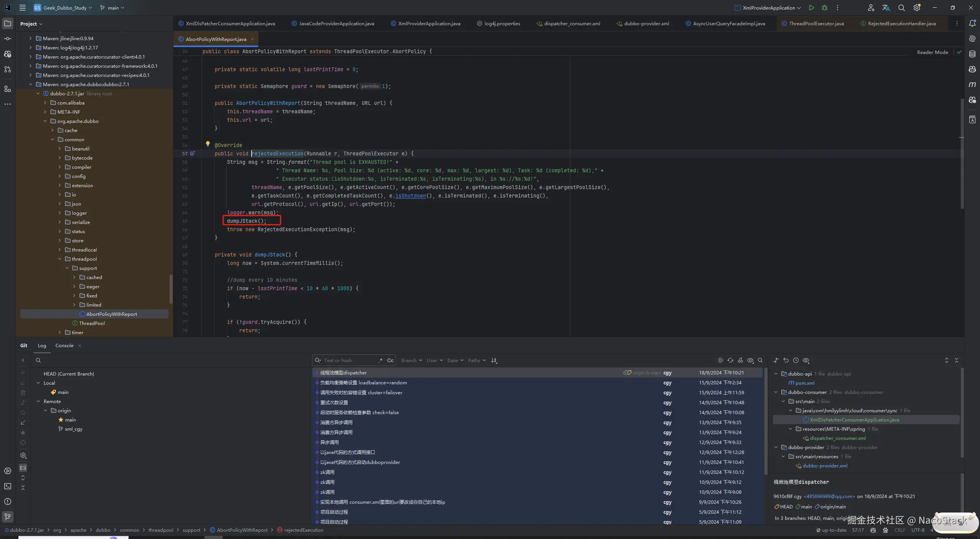The image size is (980, 539).
Task: Open the Console tab in Git panel
Action: tap(64, 345)
